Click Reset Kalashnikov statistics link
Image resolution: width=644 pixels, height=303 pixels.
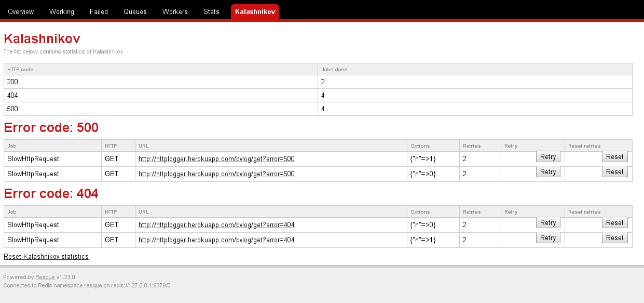46,257
